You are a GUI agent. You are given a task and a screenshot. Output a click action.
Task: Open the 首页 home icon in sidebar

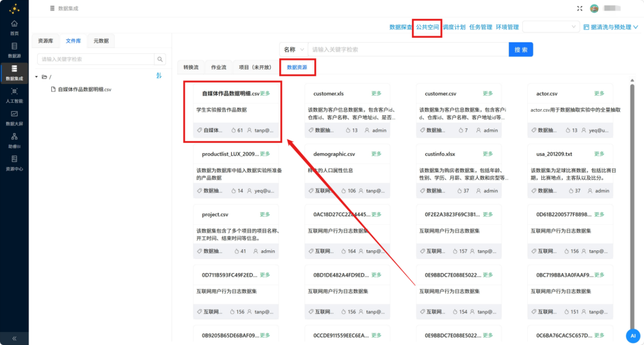click(14, 23)
